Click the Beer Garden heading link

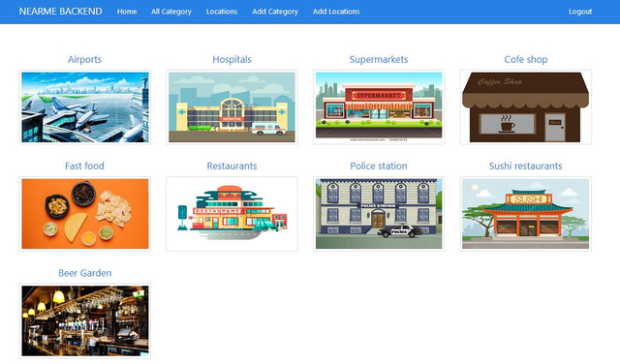(x=85, y=273)
